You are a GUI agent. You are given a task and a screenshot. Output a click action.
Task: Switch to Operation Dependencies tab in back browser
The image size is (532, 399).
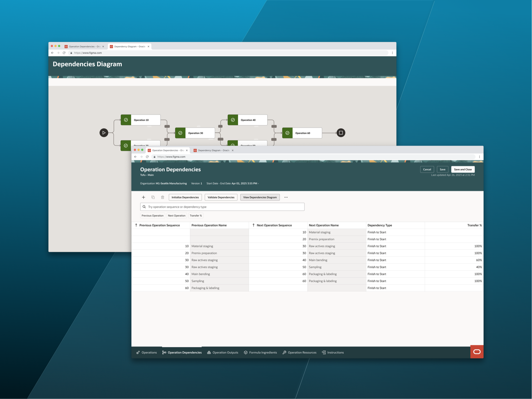pyautogui.click(x=84, y=47)
